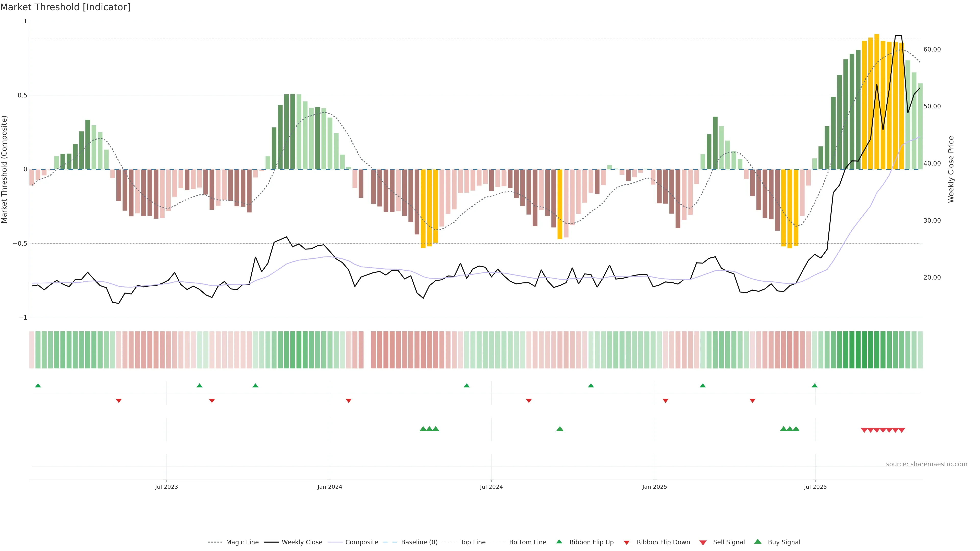Click red triangle icon beside Sell Signal legend
This screenshot has width=980, height=551.
click(x=703, y=542)
